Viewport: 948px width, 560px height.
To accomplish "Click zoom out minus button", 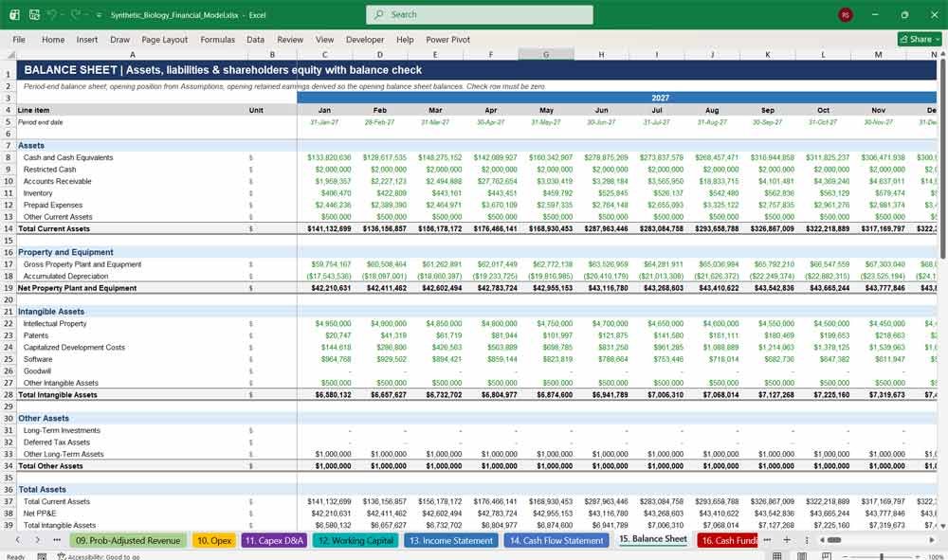I will [846, 556].
